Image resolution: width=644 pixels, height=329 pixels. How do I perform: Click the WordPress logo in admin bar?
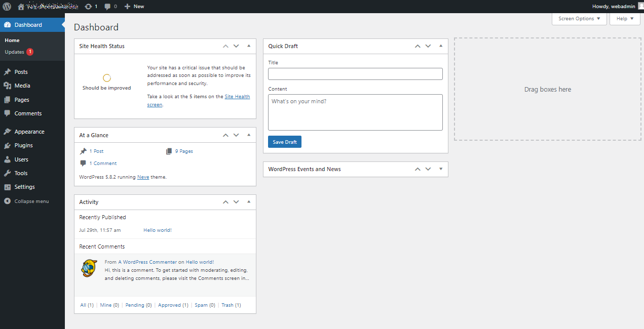7,7
